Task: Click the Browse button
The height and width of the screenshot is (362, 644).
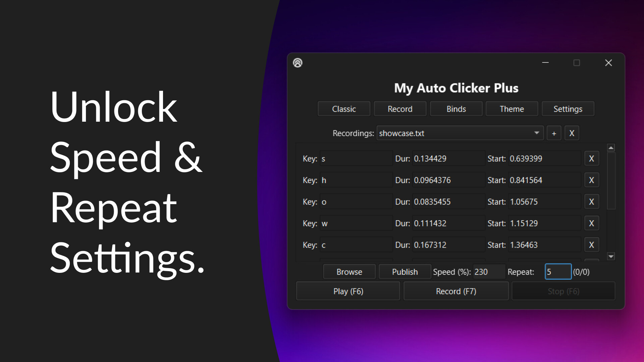Action: [x=349, y=272]
